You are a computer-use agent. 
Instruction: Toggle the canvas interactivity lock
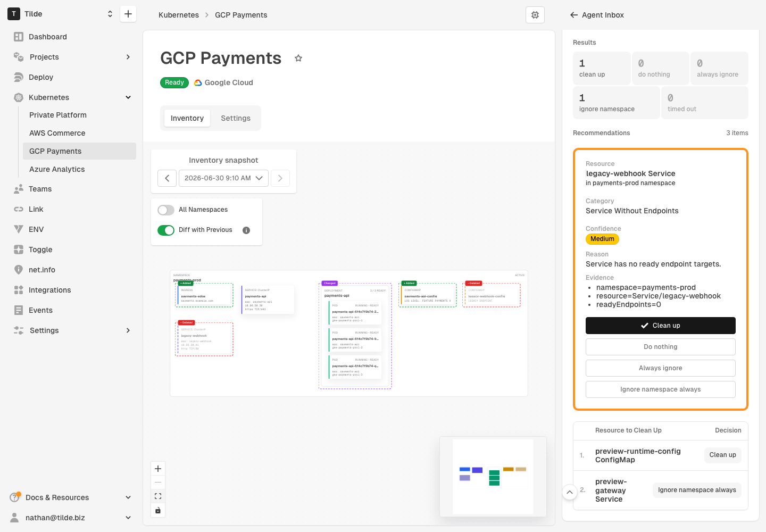pyautogui.click(x=158, y=510)
